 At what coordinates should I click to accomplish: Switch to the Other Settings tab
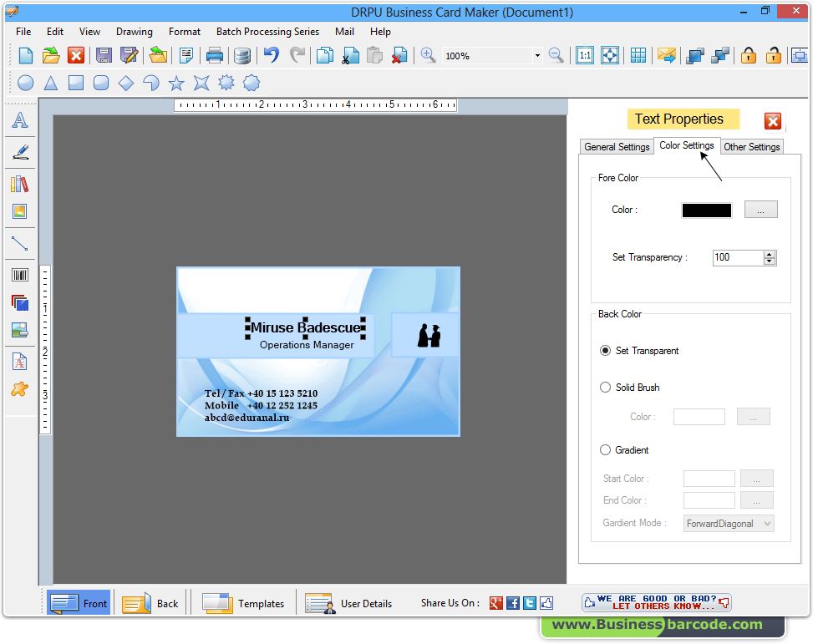coord(751,146)
